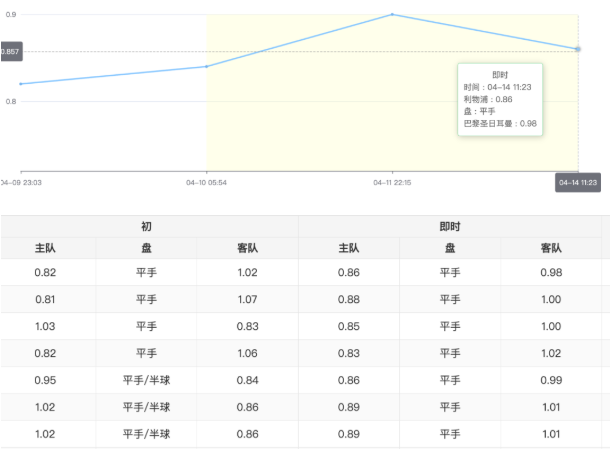Click the chart data point at 04-10 05:54
The width and height of the screenshot is (610, 449).
point(206,66)
